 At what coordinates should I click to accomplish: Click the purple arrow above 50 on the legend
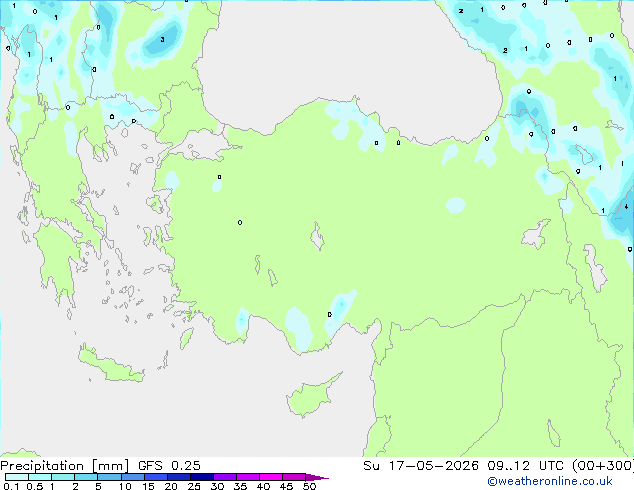317,477
